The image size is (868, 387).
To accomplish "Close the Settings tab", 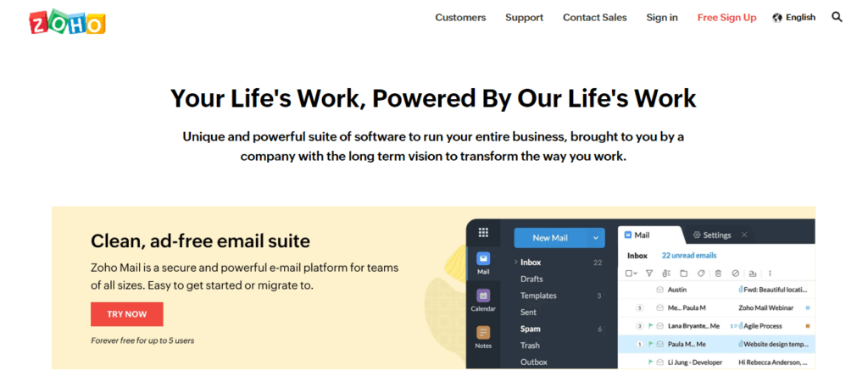I will click(744, 235).
